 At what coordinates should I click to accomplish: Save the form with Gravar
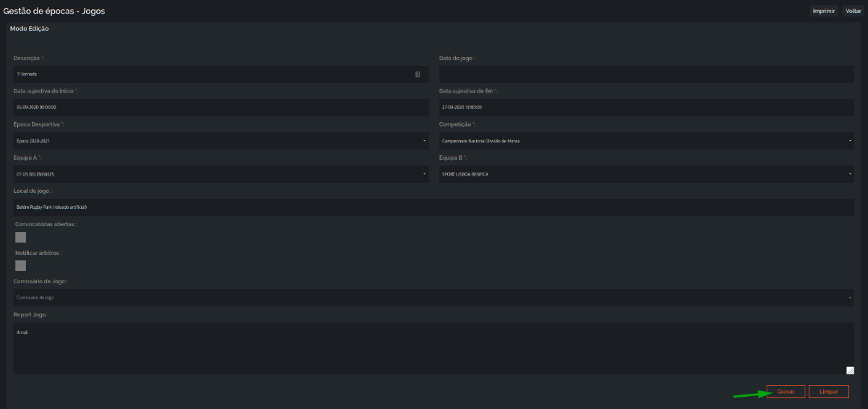click(x=786, y=392)
